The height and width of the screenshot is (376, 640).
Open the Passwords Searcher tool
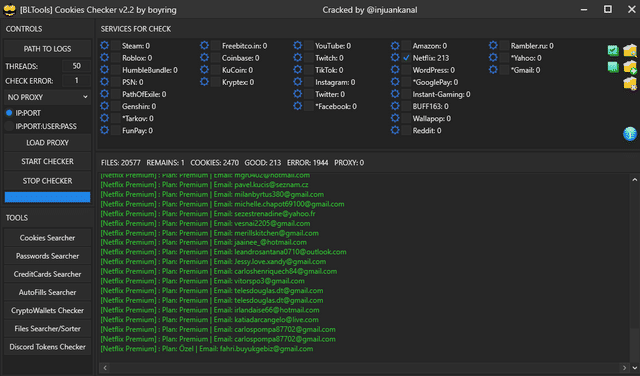pyautogui.click(x=47, y=256)
